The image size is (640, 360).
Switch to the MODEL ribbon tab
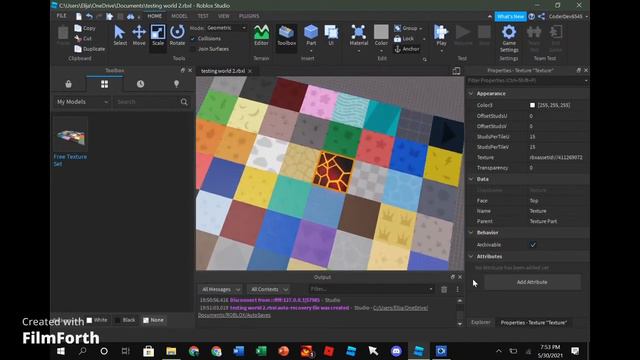[x=179, y=16]
